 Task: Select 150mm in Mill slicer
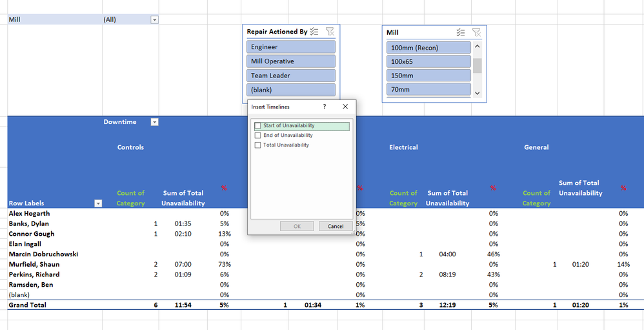(428, 76)
